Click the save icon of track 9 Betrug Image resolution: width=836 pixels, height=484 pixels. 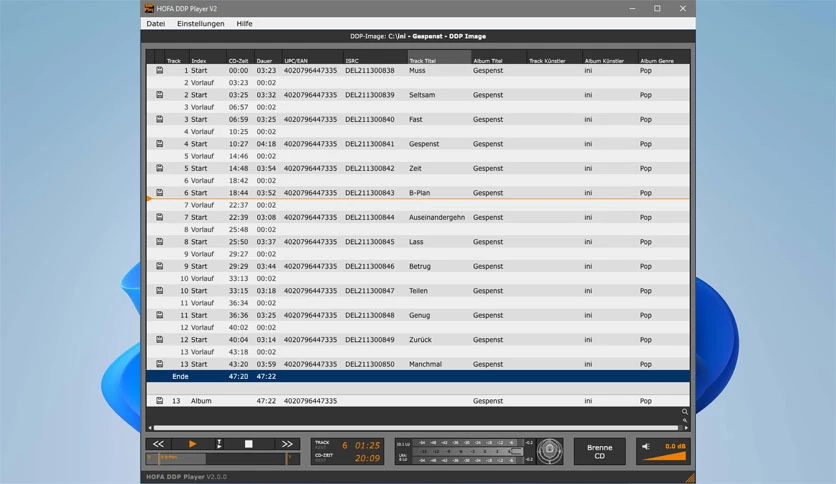(x=159, y=267)
